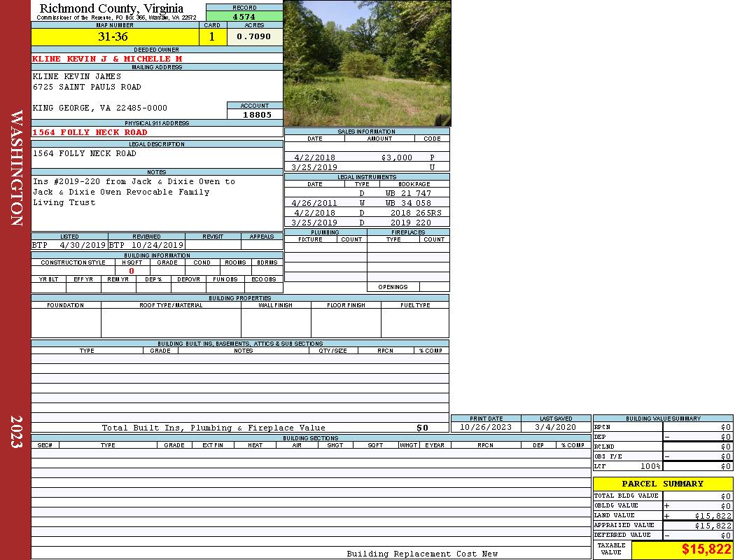Select the record number 4574 field
This screenshot has height=560, width=735.
[244, 17]
